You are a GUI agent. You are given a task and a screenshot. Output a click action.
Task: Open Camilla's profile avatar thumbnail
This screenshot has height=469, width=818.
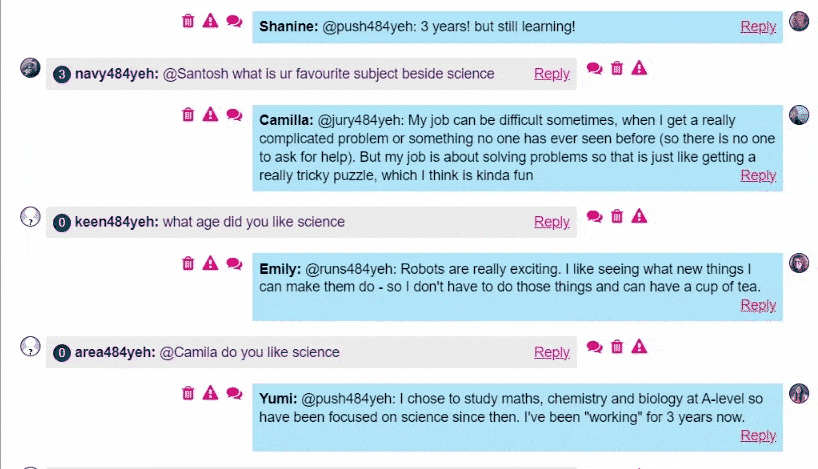tap(799, 115)
